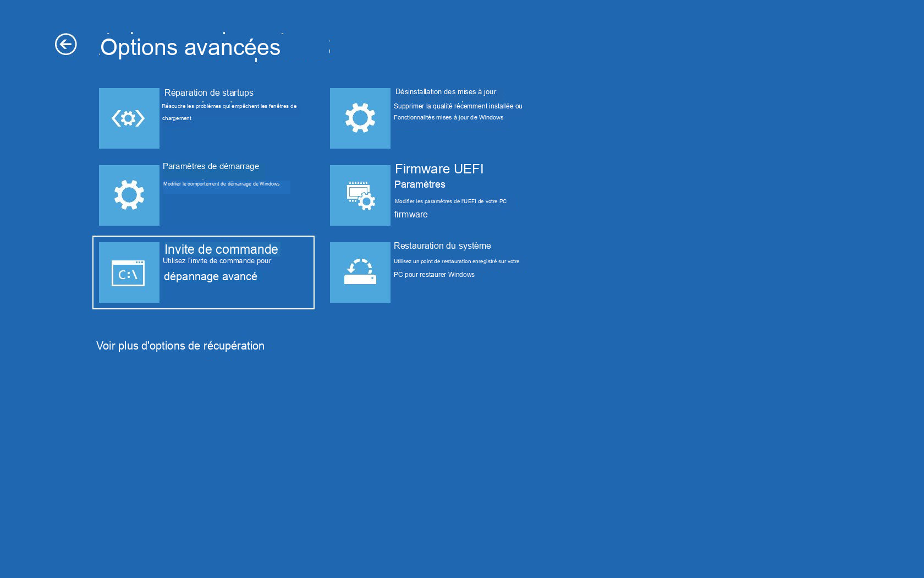924x578 pixels.
Task: Click the 'Supprimer la qualité récemment installée' description
Action: click(458, 106)
